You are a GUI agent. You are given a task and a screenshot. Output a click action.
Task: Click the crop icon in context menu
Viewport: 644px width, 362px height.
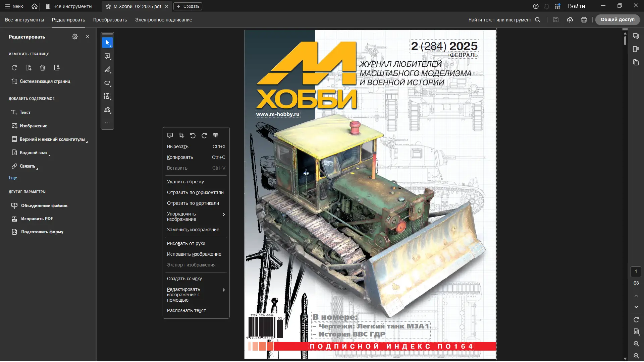(181, 135)
